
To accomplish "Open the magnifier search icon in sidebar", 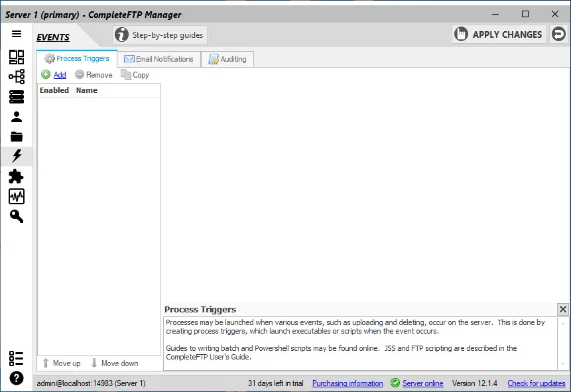I will [17, 216].
